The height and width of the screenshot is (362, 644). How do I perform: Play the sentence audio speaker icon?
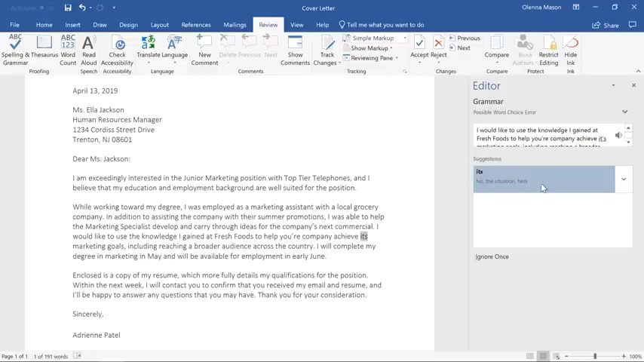point(618,135)
